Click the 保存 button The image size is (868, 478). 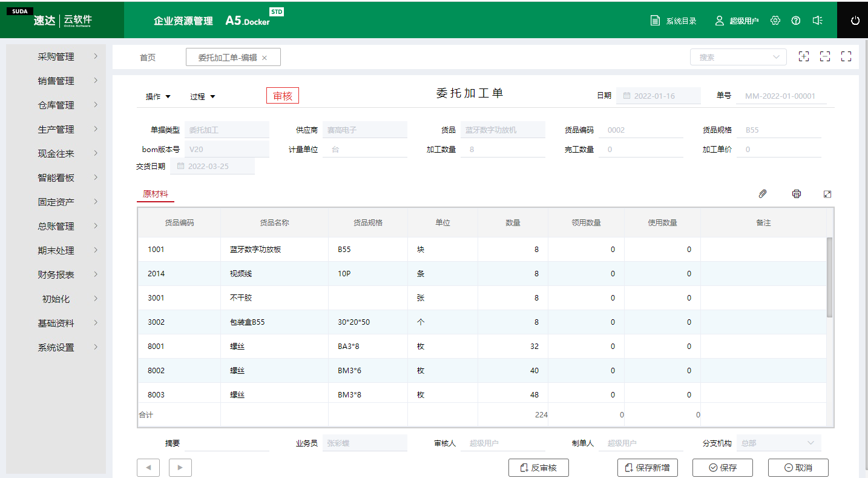(x=723, y=468)
